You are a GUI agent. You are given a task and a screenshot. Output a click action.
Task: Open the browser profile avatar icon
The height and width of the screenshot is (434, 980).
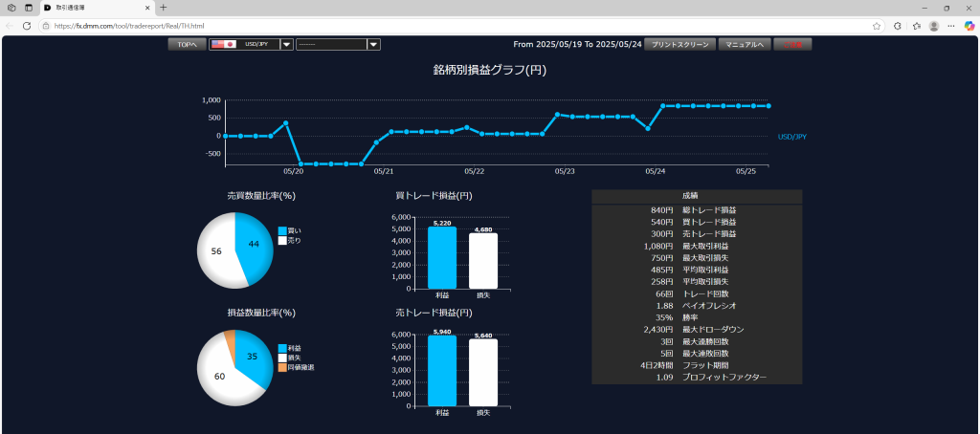(933, 26)
